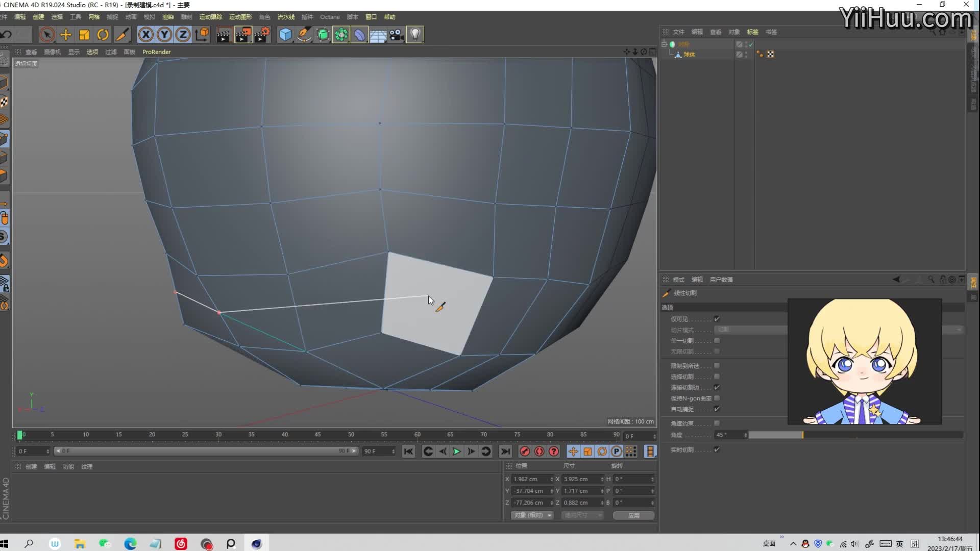Toggle position keyframe recording icon
Viewport: 980px width, 551px height.
tap(573, 452)
